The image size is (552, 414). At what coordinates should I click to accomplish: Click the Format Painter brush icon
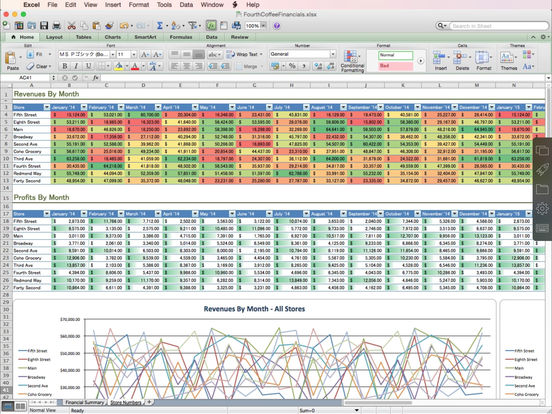pyautogui.click(x=109, y=25)
